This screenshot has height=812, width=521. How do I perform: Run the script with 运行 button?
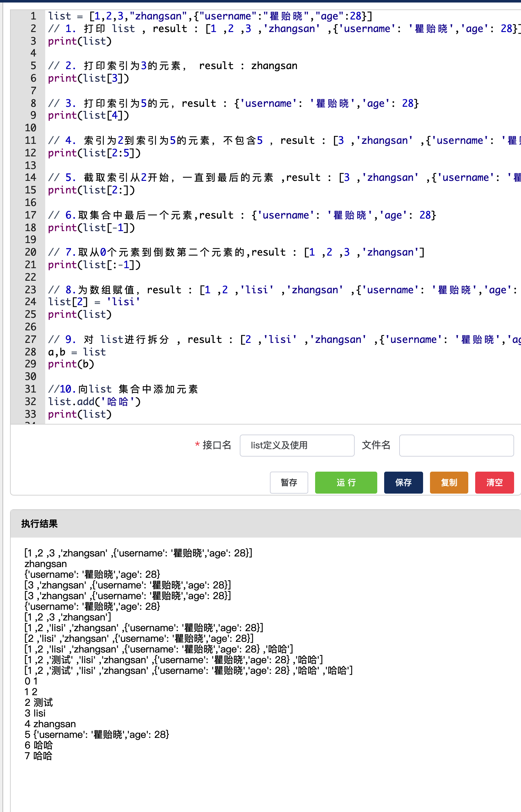pos(346,482)
